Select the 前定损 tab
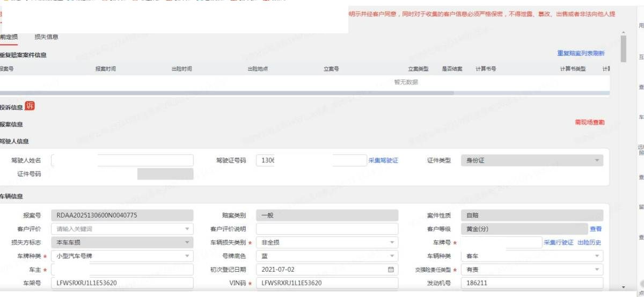 (9, 37)
